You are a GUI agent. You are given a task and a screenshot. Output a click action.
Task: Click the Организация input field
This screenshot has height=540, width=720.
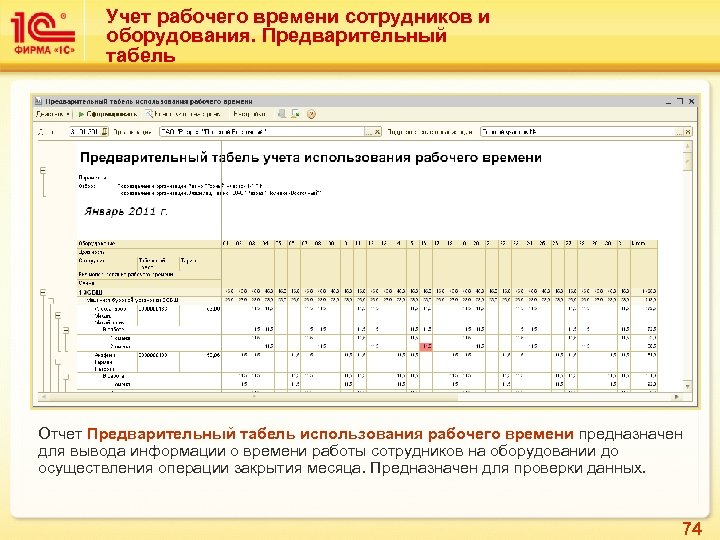(x=262, y=132)
